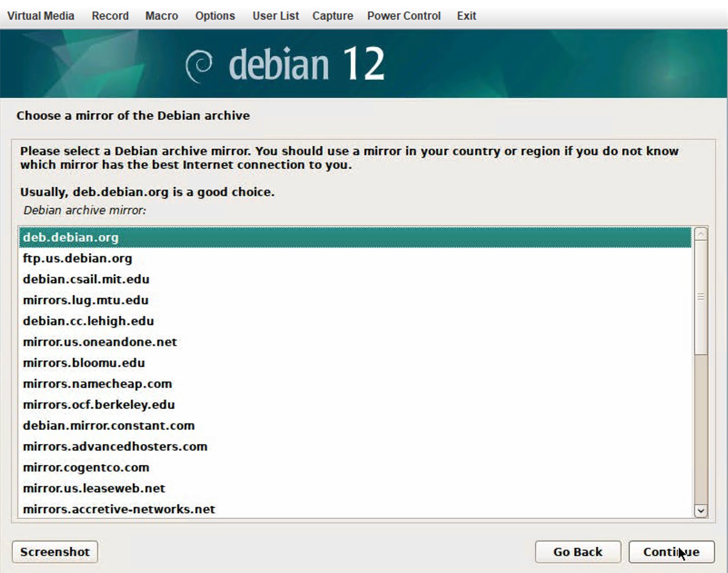Image resolution: width=728 pixels, height=573 pixels.
Task: Click the Screenshot button
Action: click(55, 552)
